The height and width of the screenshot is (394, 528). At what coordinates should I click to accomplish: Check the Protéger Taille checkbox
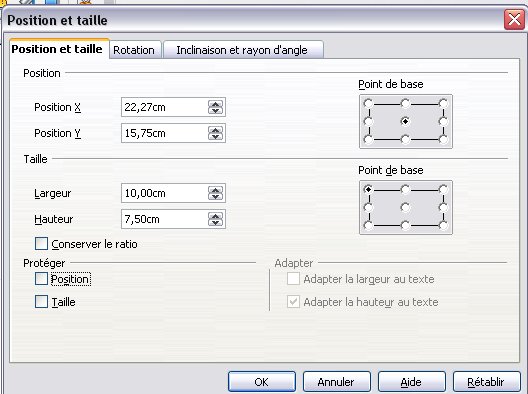41,301
